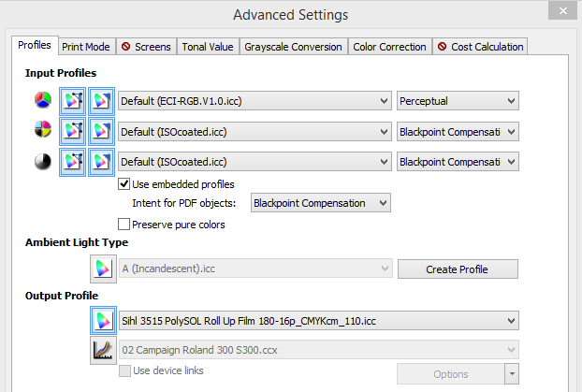Click the first profile icon in the CMYK row
582x392 pixels.
[71, 131]
